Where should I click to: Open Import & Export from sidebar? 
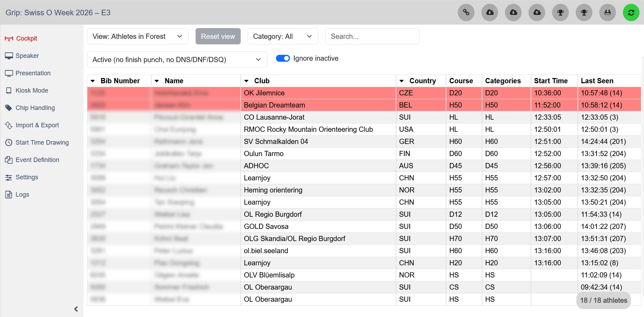(x=37, y=125)
